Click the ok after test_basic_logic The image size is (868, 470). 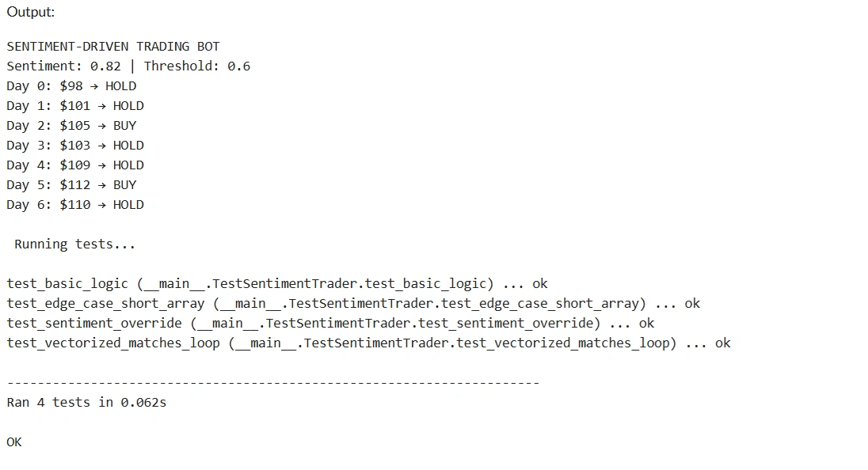(x=540, y=284)
